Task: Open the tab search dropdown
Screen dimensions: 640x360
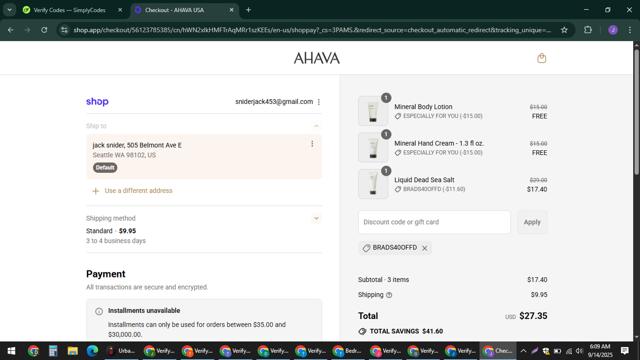Action: (x=9, y=10)
